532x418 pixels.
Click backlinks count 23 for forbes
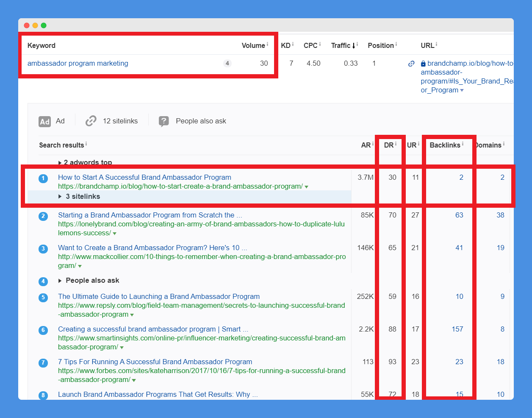point(459,362)
